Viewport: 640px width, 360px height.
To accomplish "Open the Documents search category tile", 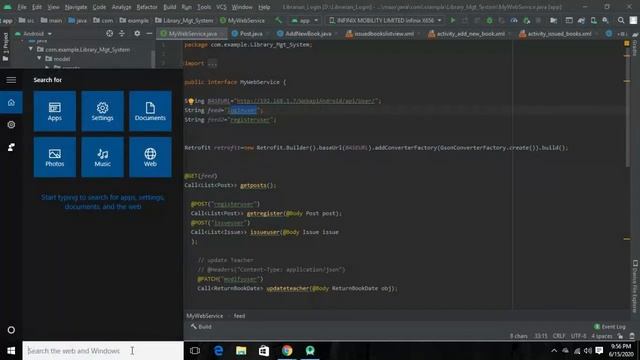I will click(x=150, y=111).
